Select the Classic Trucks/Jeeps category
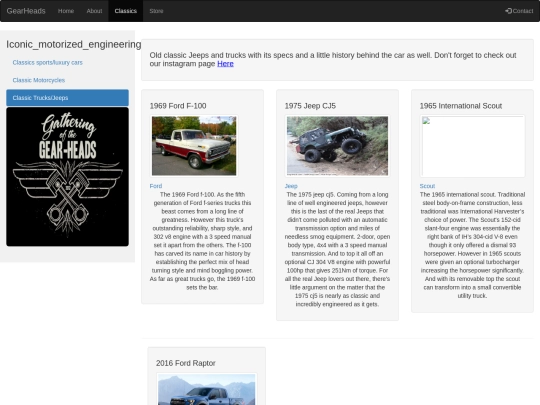 pos(68,98)
